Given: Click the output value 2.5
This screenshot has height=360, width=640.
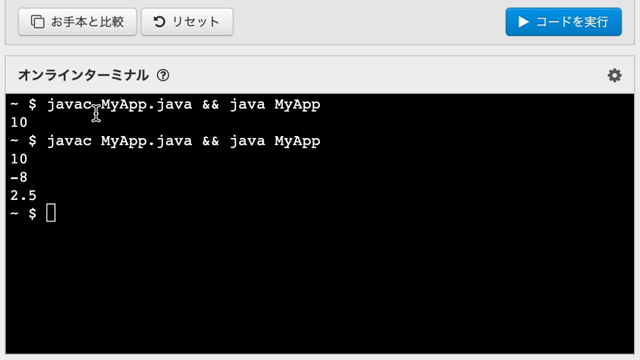Looking at the screenshot, I should [x=23, y=196].
